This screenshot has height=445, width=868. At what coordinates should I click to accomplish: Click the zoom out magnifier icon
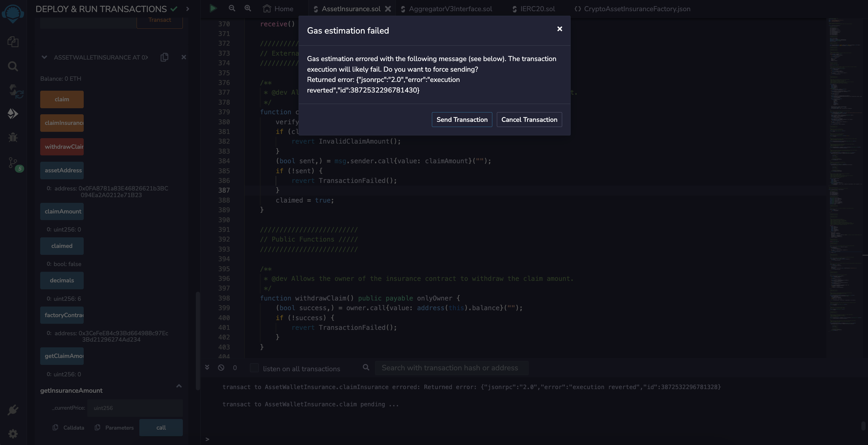pos(232,8)
